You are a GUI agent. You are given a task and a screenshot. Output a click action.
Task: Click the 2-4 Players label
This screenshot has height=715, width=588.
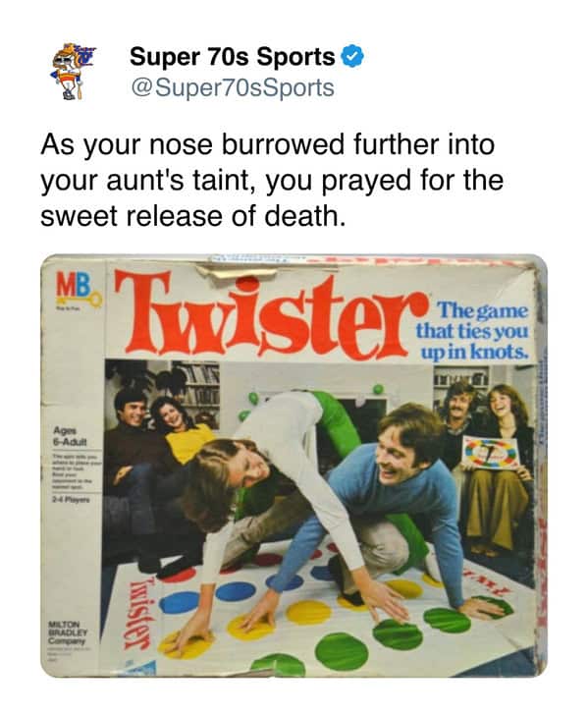[x=72, y=499]
